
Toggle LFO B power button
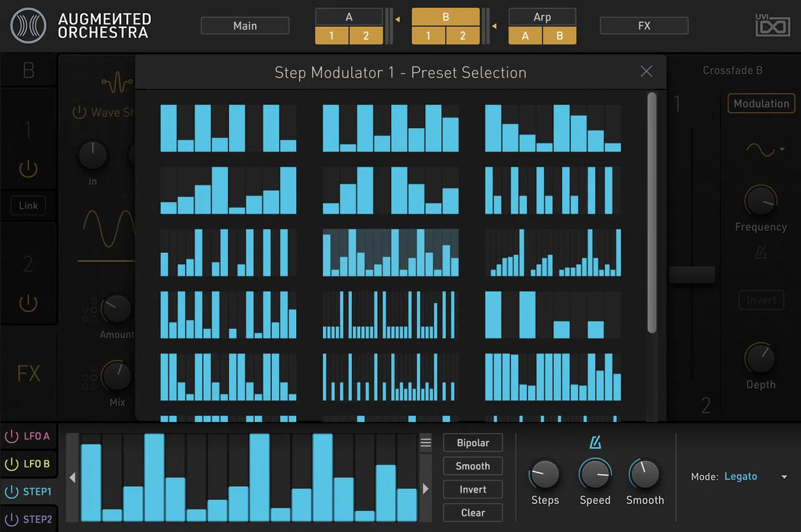11,464
